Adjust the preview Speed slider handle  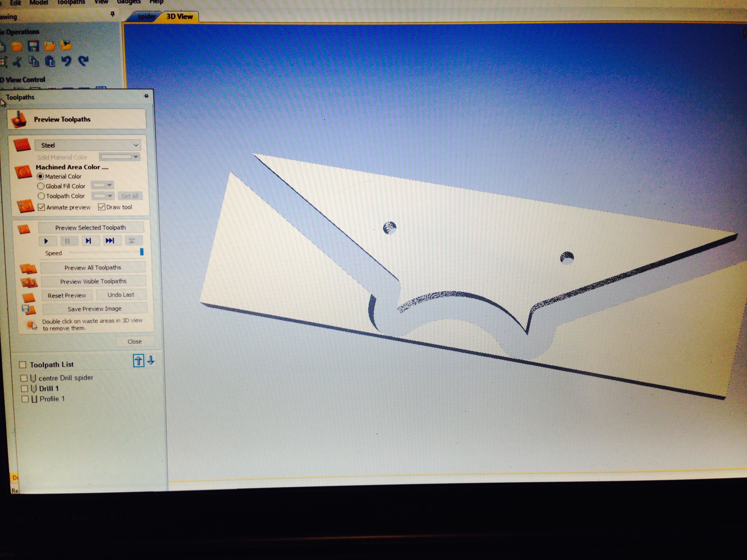(x=141, y=252)
